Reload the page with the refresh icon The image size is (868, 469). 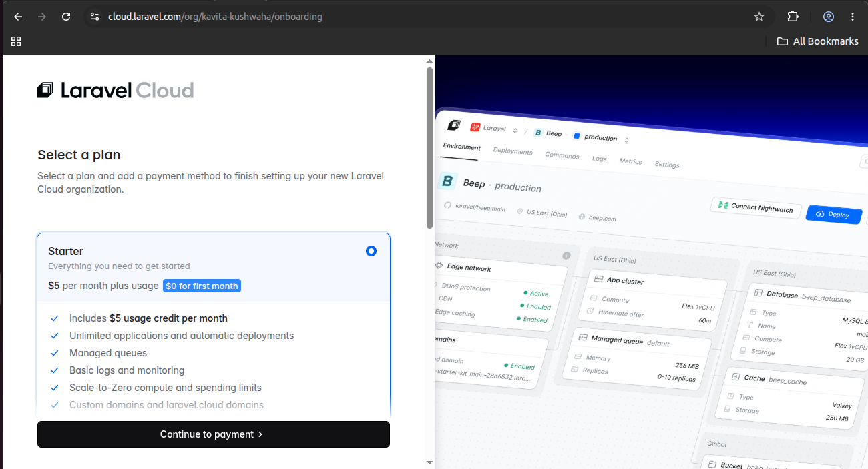point(66,17)
